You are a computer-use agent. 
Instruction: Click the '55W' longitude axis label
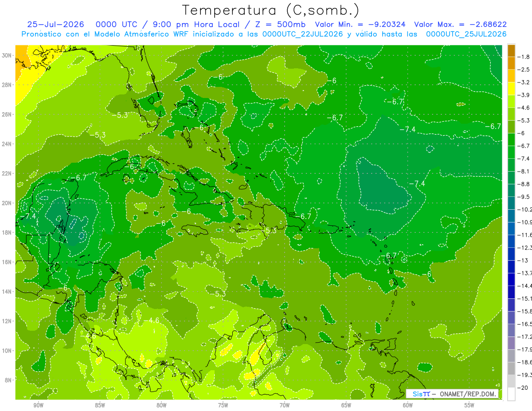[x=469, y=405]
